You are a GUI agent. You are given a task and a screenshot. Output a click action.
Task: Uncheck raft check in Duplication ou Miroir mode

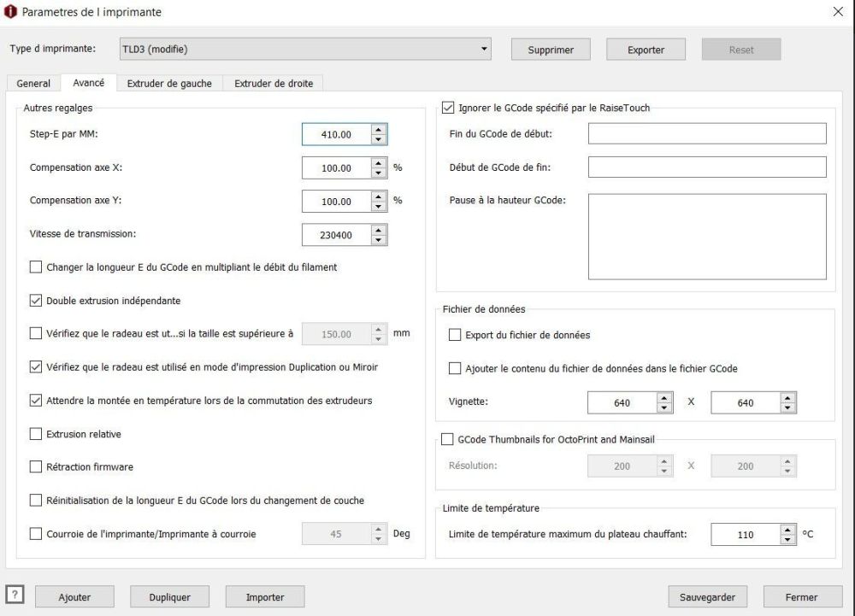(35, 367)
